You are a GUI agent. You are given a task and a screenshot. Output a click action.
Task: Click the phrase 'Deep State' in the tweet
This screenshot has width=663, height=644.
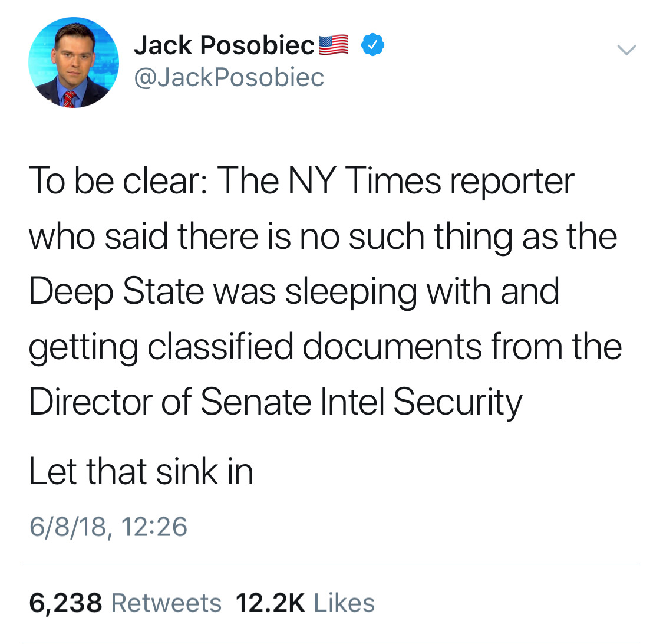point(117,291)
